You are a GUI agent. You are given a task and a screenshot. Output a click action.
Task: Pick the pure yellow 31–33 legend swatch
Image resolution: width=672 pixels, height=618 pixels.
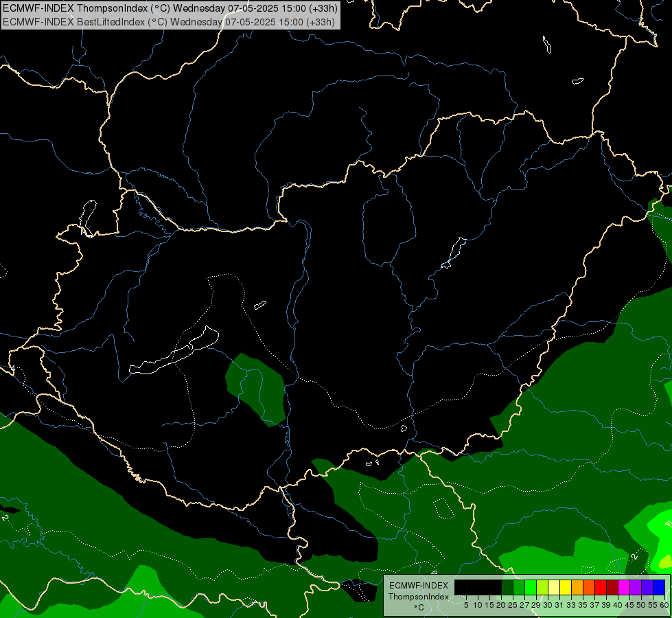566,587
